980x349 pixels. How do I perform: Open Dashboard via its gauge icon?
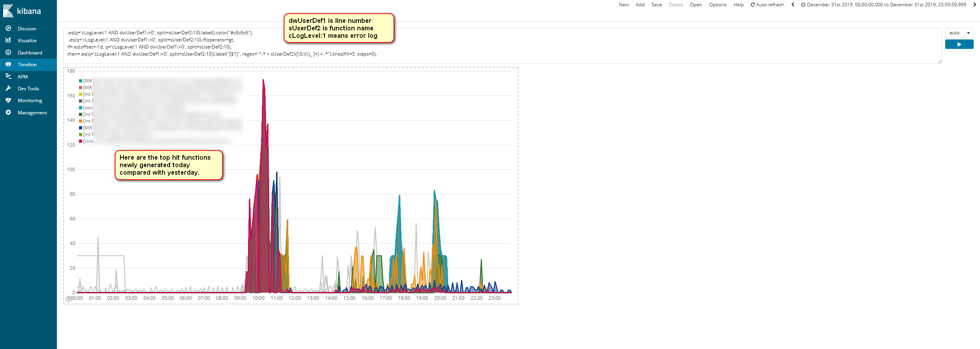coord(8,52)
